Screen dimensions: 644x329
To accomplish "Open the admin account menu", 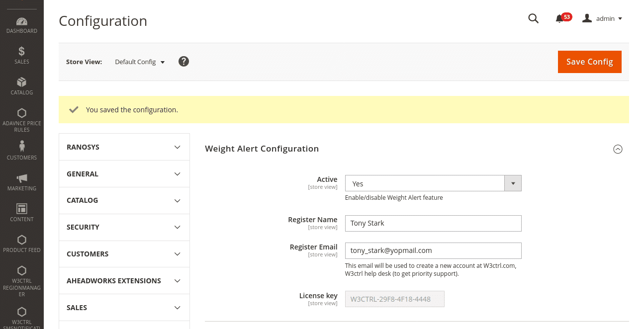I will pyautogui.click(x=602, y=18).
